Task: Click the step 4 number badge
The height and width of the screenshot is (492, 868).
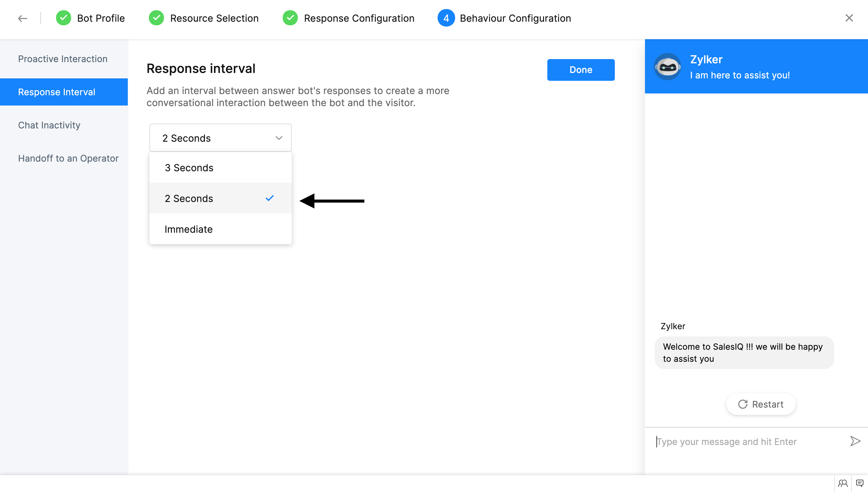Action: tap(446, 18)
